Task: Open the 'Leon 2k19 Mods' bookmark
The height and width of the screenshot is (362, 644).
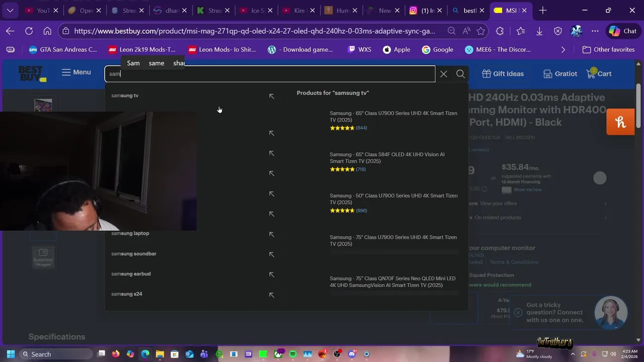Action: pos(142,50)
